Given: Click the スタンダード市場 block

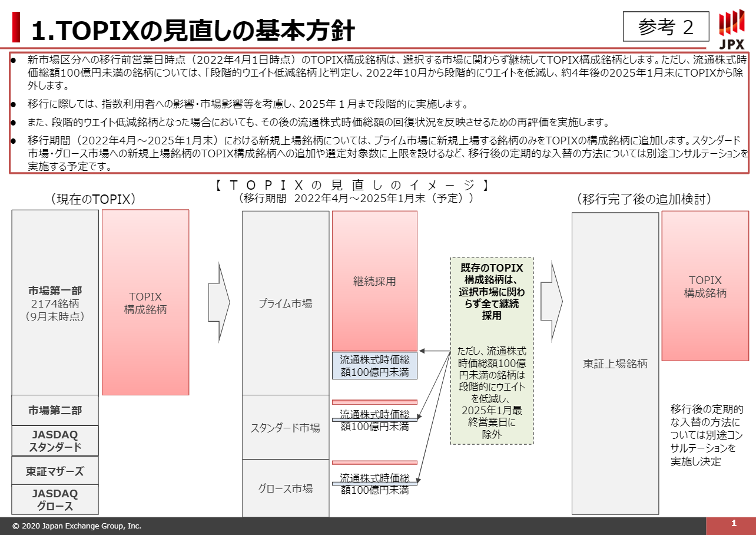Looking at the screenshot, I should pos(286,427).
